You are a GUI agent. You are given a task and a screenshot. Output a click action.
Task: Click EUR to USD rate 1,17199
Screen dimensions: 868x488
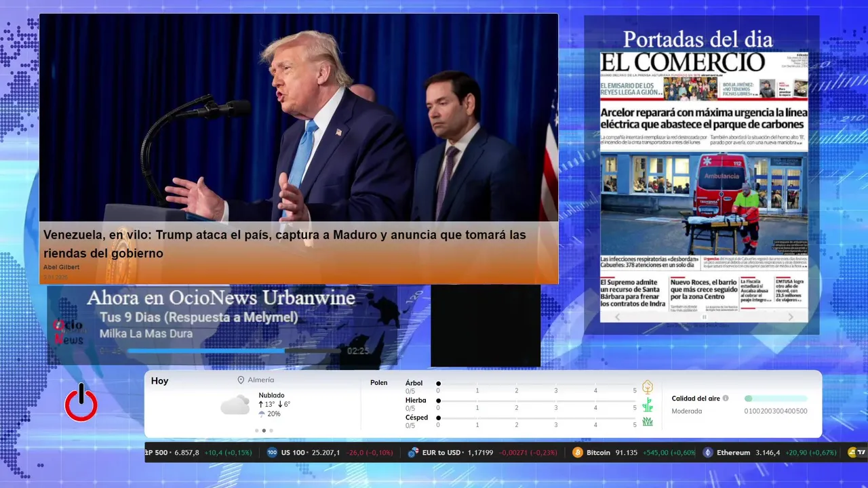[481, 452]
